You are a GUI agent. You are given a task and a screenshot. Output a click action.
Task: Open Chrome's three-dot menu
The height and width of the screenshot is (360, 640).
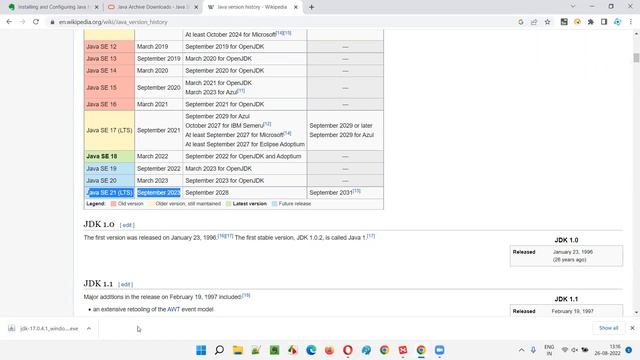pos(631,22)
